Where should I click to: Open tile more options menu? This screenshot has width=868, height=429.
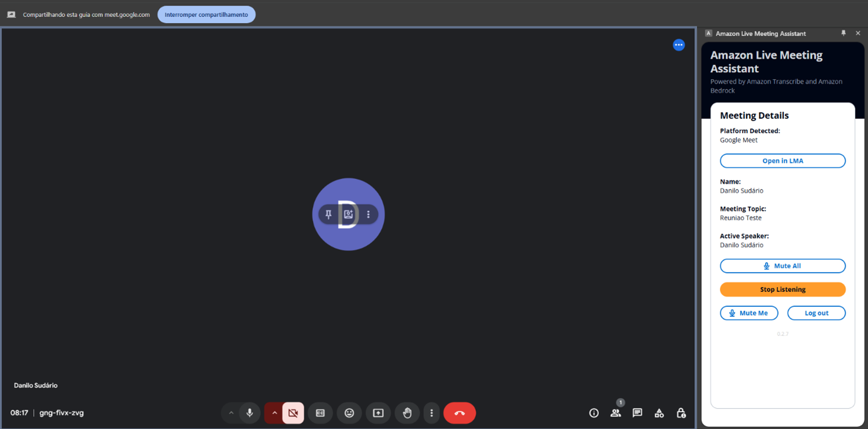(368, 214)
